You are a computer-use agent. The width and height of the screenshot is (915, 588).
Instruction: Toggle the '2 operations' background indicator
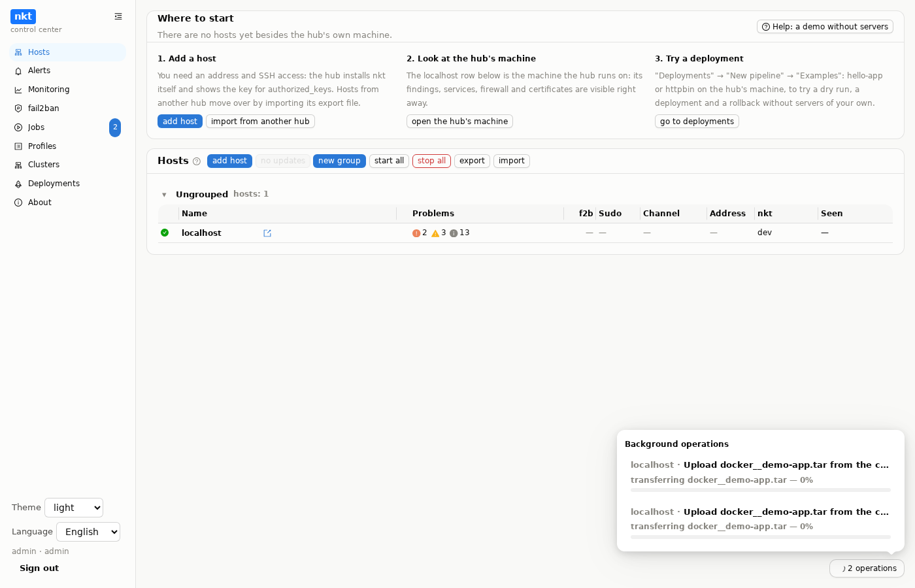point(867,568)
